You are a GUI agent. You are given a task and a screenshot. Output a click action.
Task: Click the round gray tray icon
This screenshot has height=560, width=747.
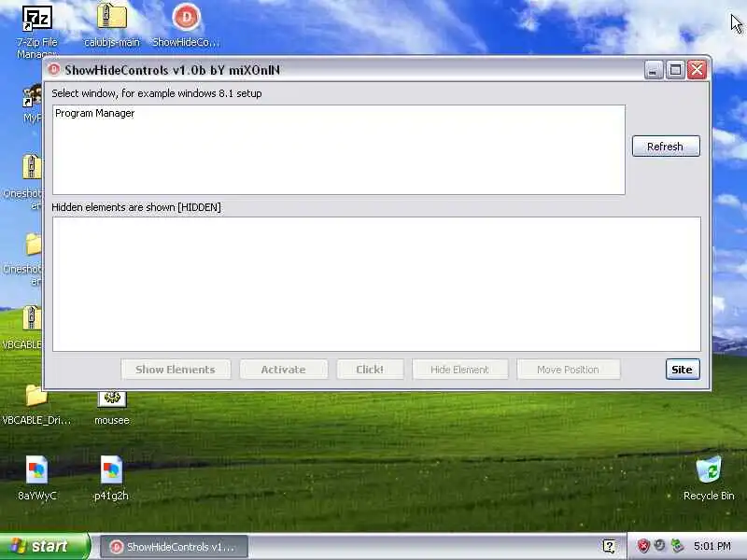pos(660,545)
